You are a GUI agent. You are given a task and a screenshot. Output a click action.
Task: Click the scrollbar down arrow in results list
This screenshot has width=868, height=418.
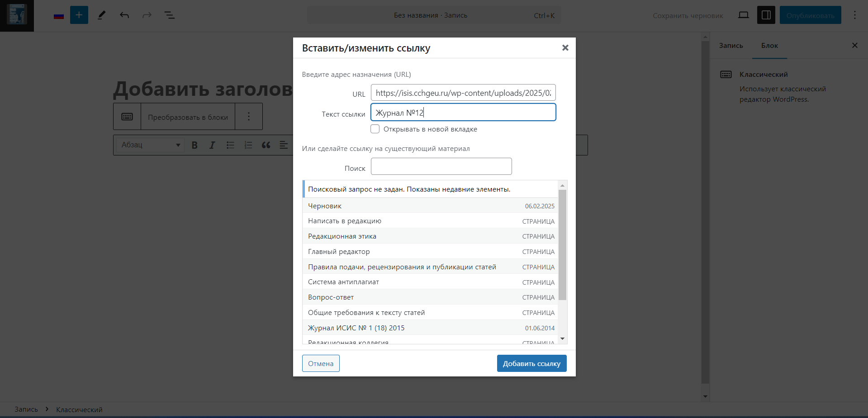(x=562, y=338)
